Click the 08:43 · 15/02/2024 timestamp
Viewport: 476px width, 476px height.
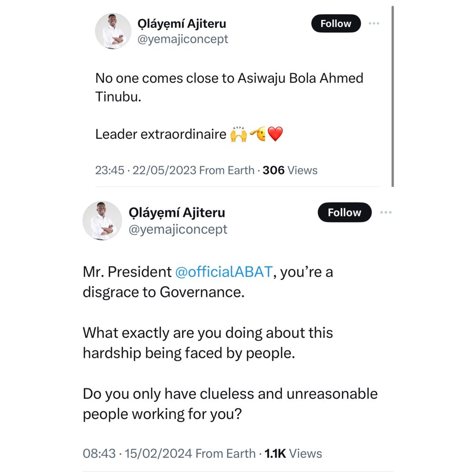coord(137,453)
